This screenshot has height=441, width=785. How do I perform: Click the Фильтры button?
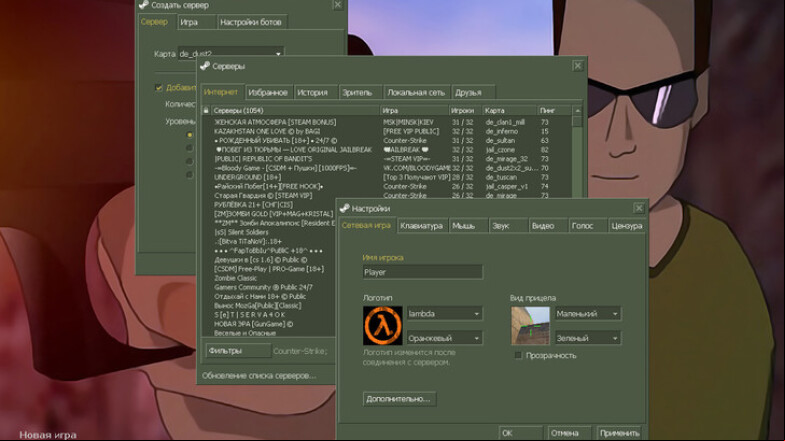click(x=238, y=351)
